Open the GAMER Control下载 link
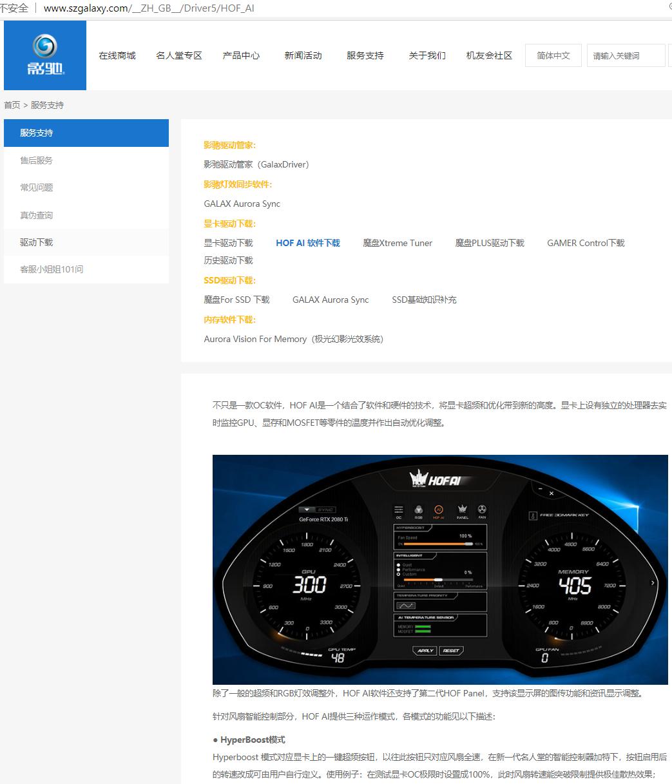The width and height of the screenshot is (672, 784). tap(586, 243)
